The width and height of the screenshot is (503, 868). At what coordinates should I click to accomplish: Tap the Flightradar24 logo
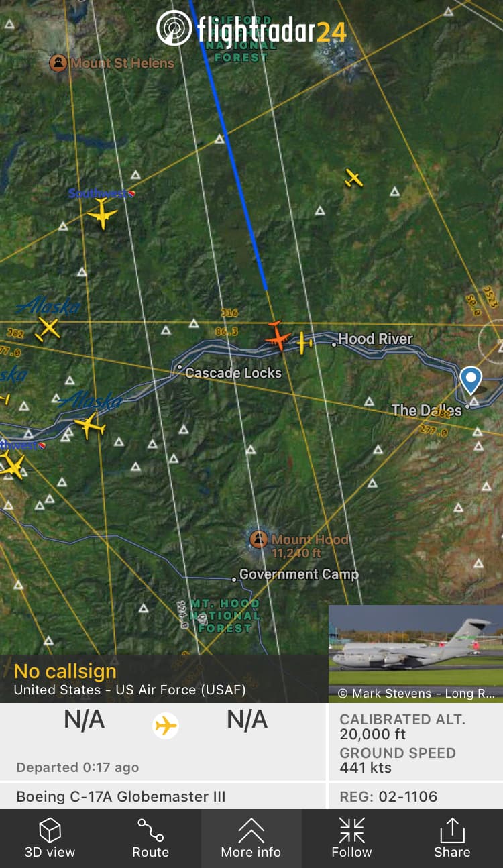click(251, 28)
